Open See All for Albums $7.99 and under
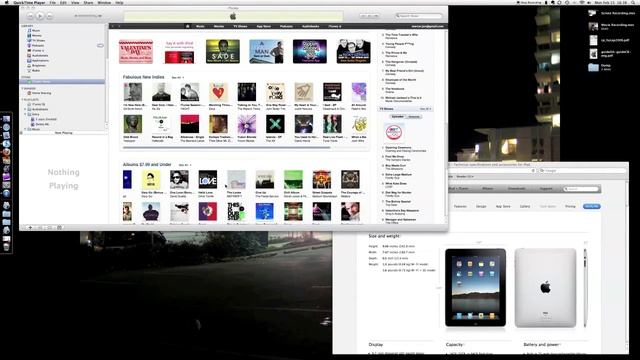The height and width of the screenshot is (360, 640). pos(185,165)
